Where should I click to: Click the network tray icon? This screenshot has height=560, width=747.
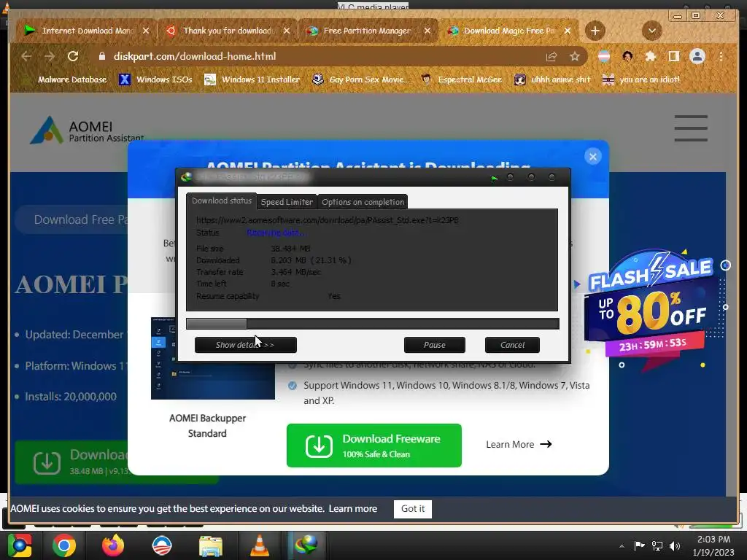tap(657, 545)
